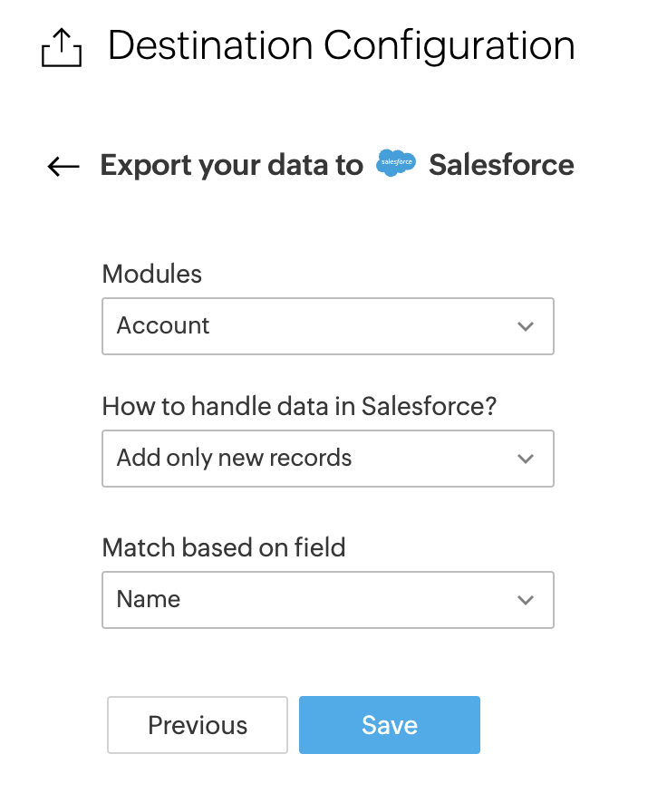Open the Modules dropdown

pyautogui.click(x=327, y=326)
